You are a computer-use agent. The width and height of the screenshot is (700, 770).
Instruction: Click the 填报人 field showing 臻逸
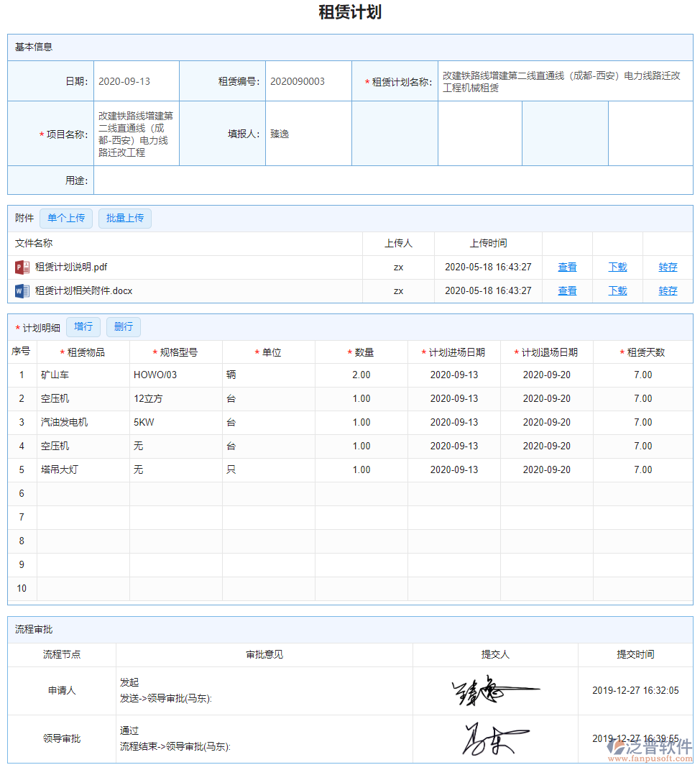pyautogui.click(x=308, y=133)
